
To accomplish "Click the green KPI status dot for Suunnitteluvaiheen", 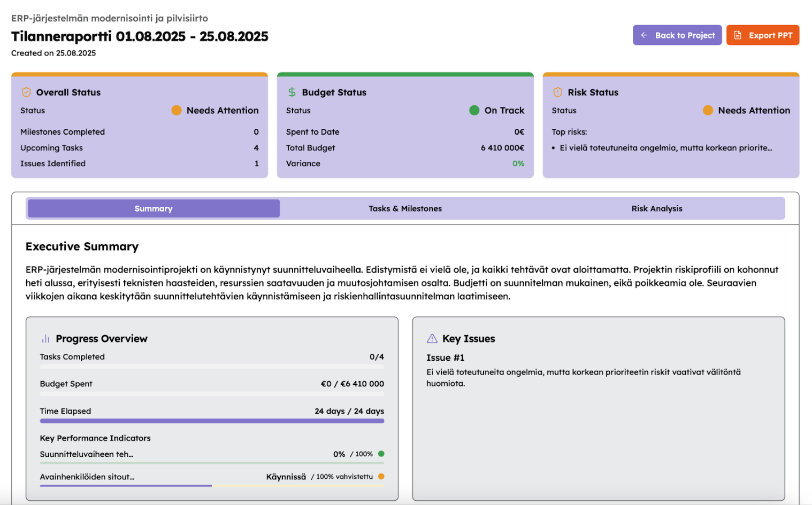I will coord(381,454).
